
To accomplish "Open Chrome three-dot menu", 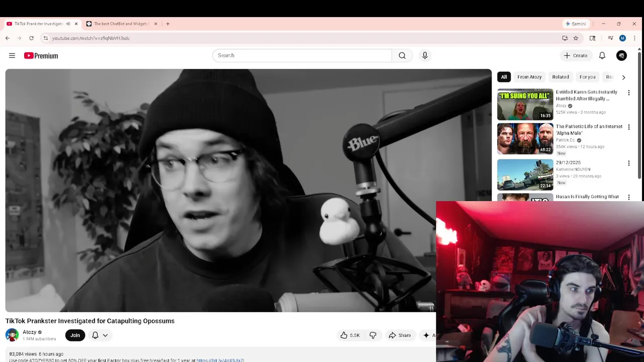I will tap(634, 38).
